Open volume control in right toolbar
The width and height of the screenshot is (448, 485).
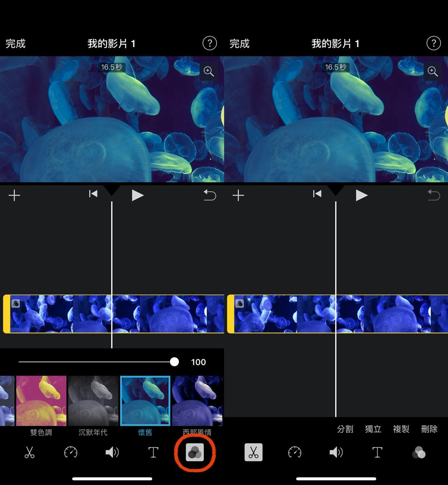336,453
